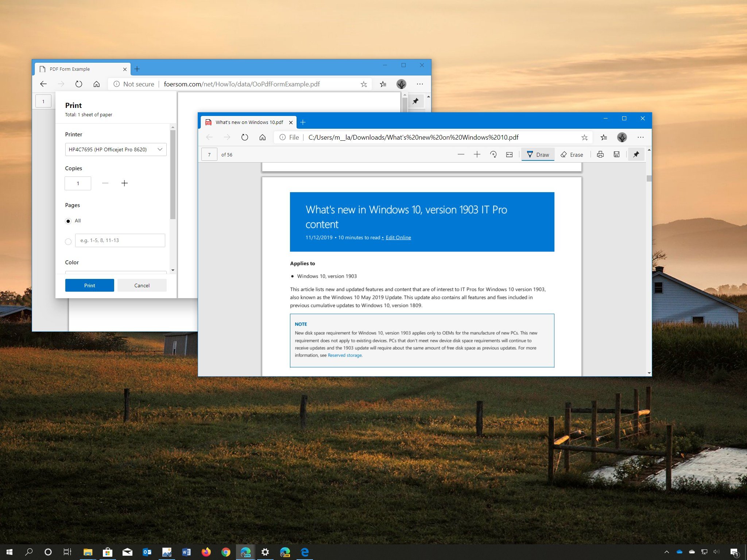This screenshot has width=747, height=560.
Task: Select the custom page range radio button
Action: pos(68,241)
